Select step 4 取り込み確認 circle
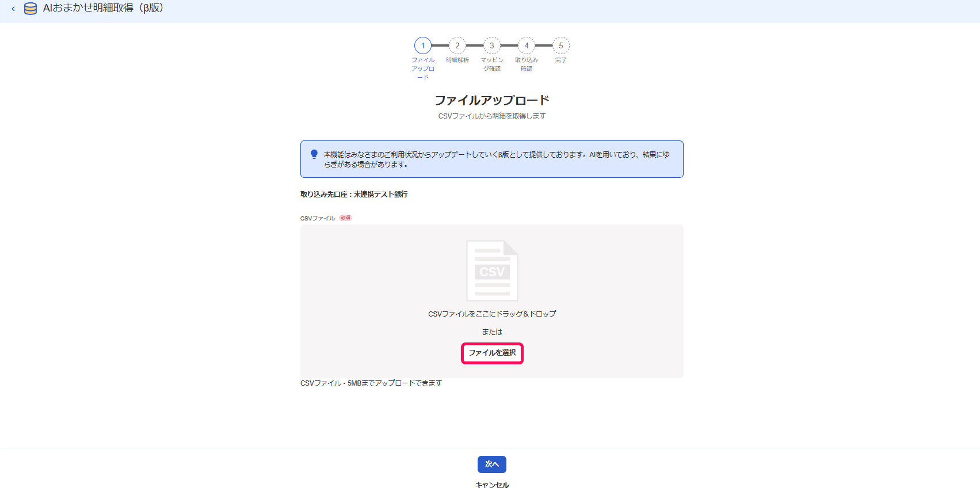This screenshot has height=499, width=980. pyautogui.click(x=527, y=45)
